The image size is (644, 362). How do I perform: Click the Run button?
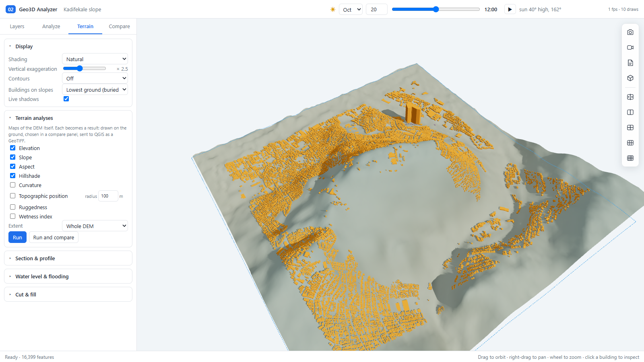18,237
